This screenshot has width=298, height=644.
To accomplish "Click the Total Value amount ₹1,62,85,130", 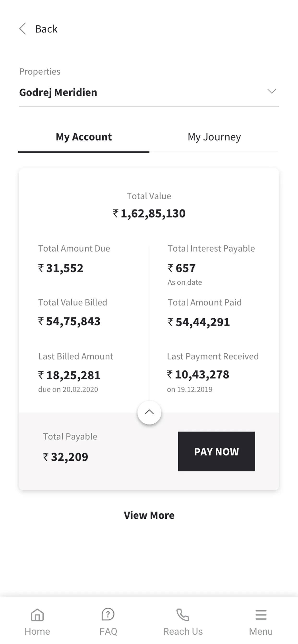I will click(x=149, y=213).
